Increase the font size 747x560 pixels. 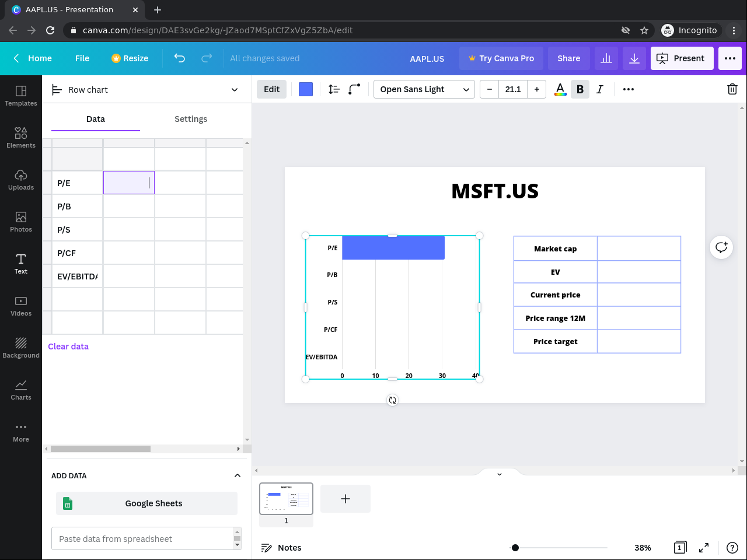pos(537,89)
